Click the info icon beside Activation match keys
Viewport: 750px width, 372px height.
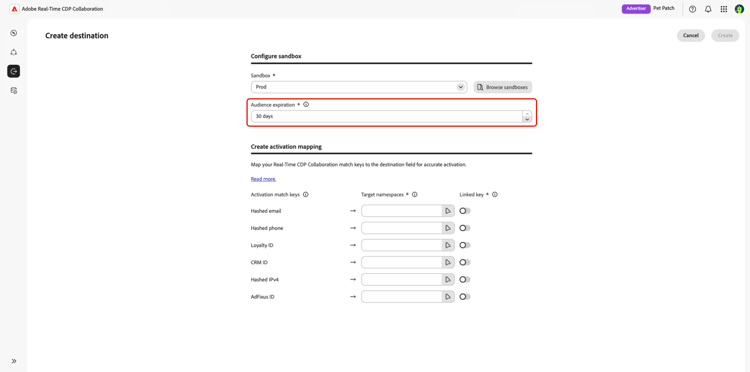[x=306, y=195]
